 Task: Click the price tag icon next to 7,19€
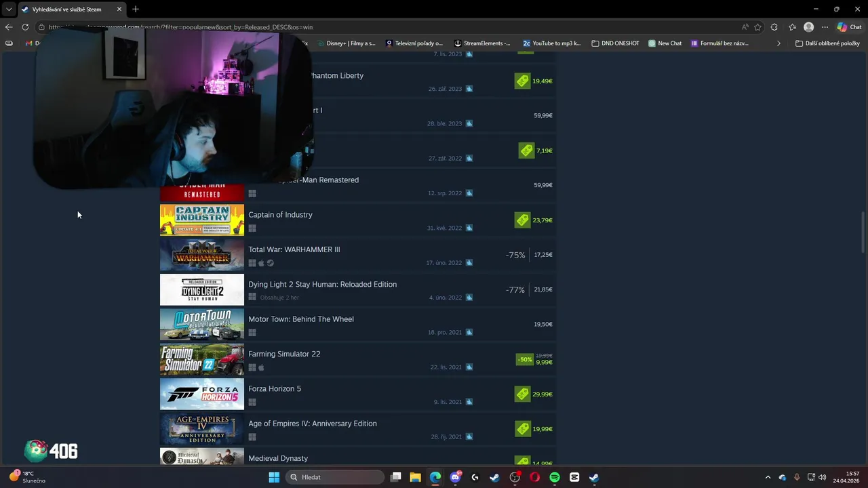tap(526, 150)
